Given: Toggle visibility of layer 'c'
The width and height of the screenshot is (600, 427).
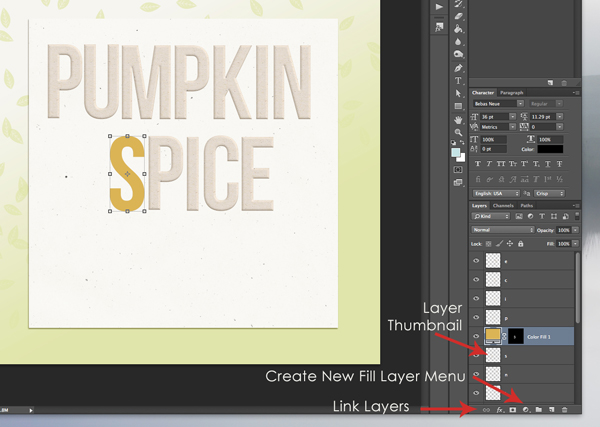Looking at the screenshot, I should (477, 279).
